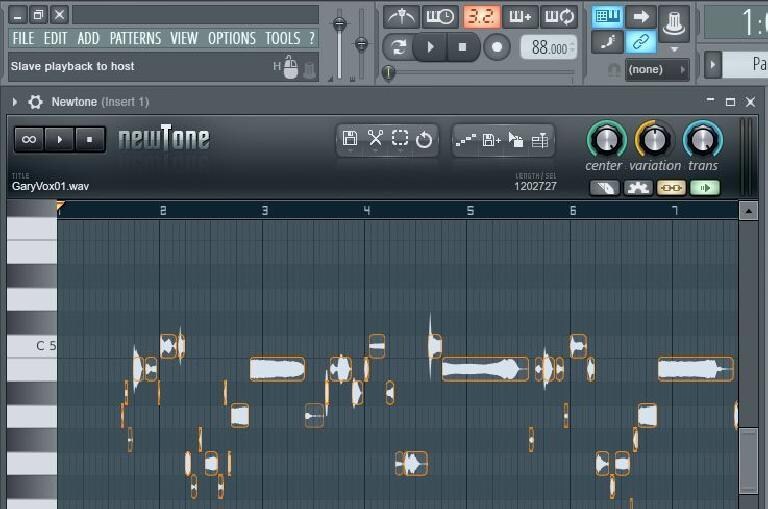Click the Newtone stop button
The height and width of the screenshot is (509, 768).
tap(89, 140)
